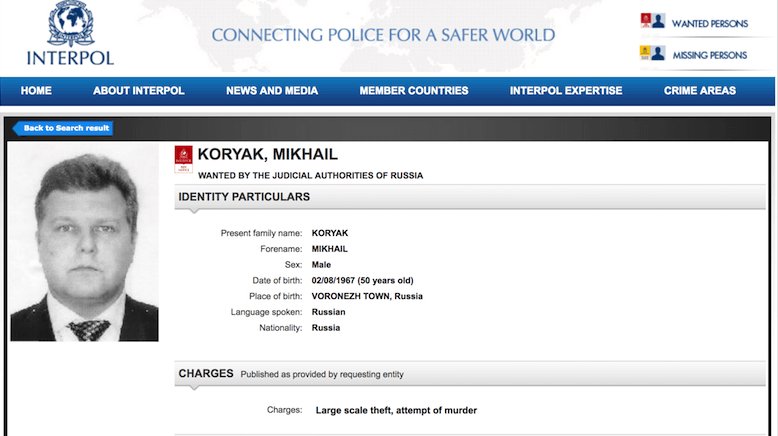Viewport: 778px width, 436px height.
Task: Click the WANTED PERSONS link
Action: (x=710, y=23)
